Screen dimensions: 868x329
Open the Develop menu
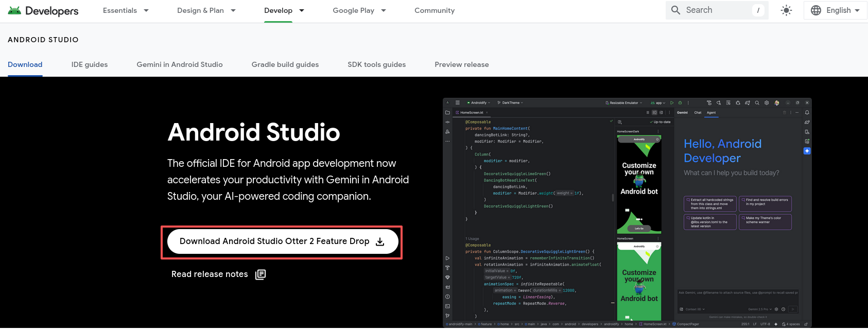278,10
